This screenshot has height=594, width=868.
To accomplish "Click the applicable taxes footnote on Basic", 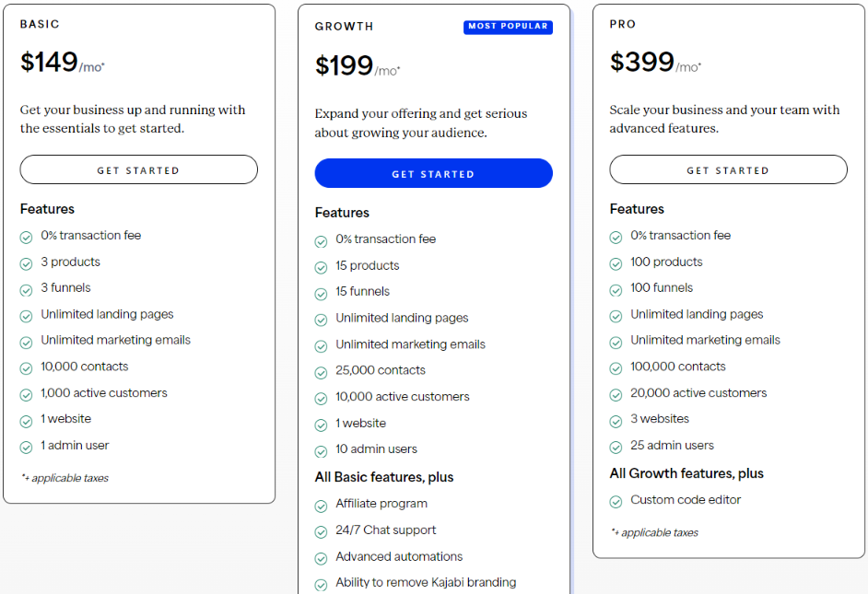I will tap(64, 478).
